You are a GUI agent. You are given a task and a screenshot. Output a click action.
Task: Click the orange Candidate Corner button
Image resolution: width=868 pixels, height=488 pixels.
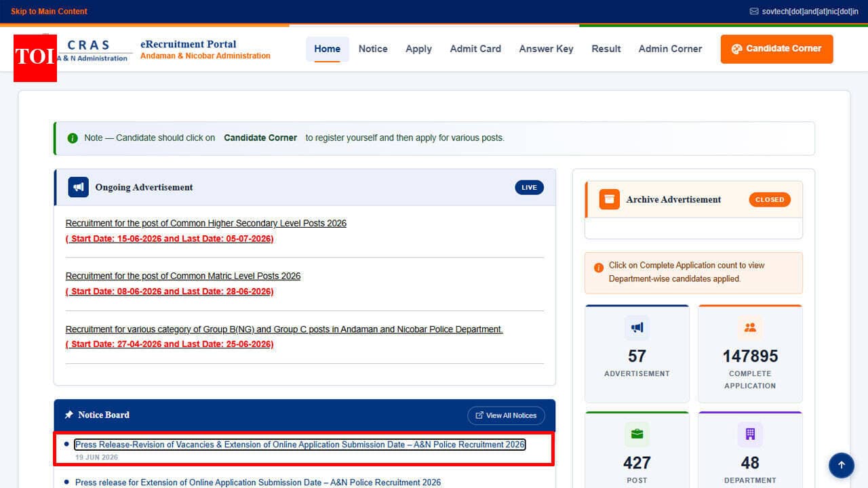click(776, 49)
